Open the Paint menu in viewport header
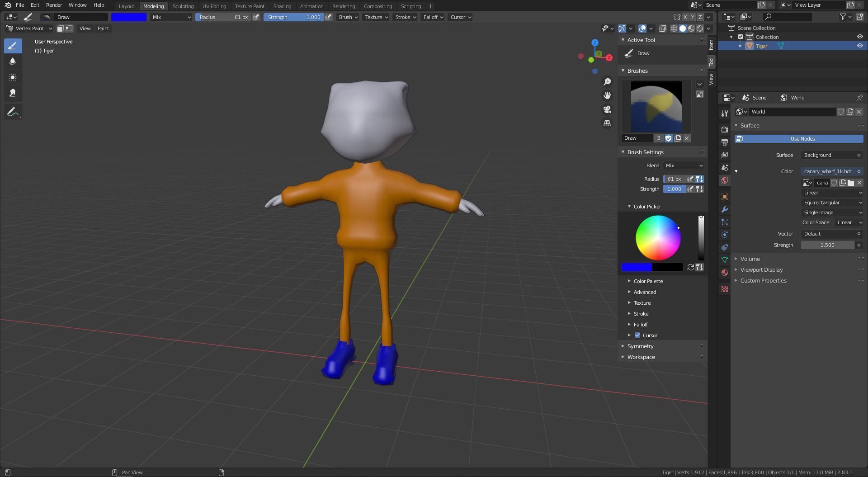 pyautogui.click(x=103, y=28)
